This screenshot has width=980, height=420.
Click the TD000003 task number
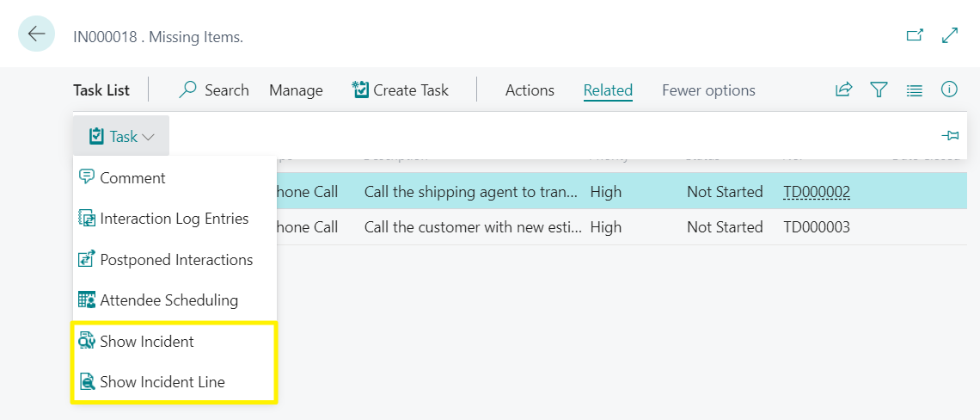[817, 226]
